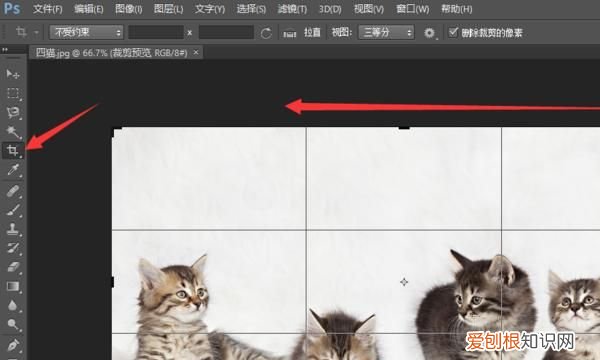600x360 pixels.
Task: Open the 图像(I) menu
Action: click(129, 9)
